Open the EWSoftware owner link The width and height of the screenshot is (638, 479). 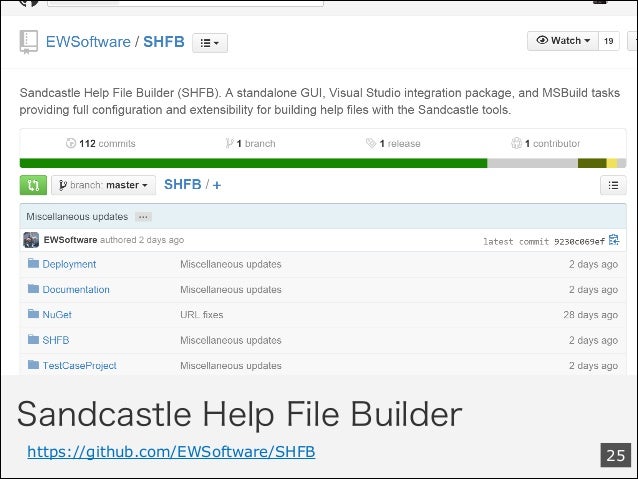[88, 42]
